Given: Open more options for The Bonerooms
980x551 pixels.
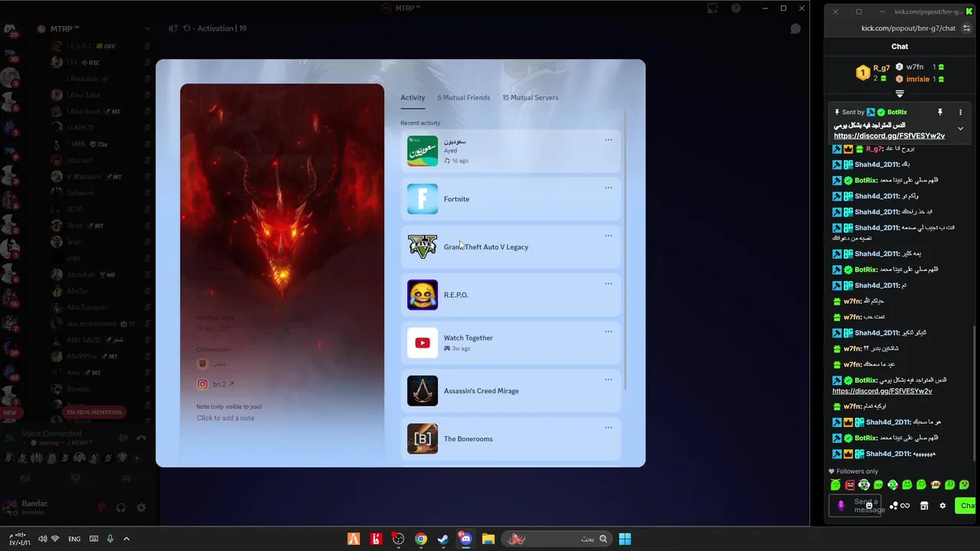Looking at the screenshot, I should click(608, 428).
